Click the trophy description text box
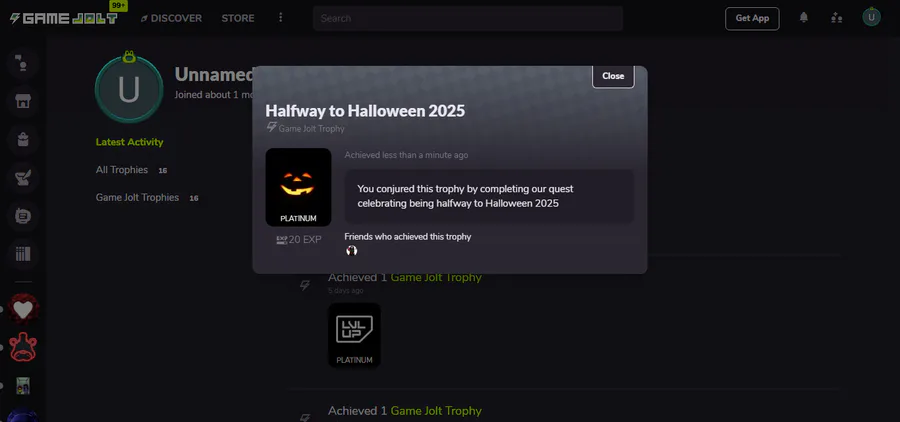 pos(489,196)
